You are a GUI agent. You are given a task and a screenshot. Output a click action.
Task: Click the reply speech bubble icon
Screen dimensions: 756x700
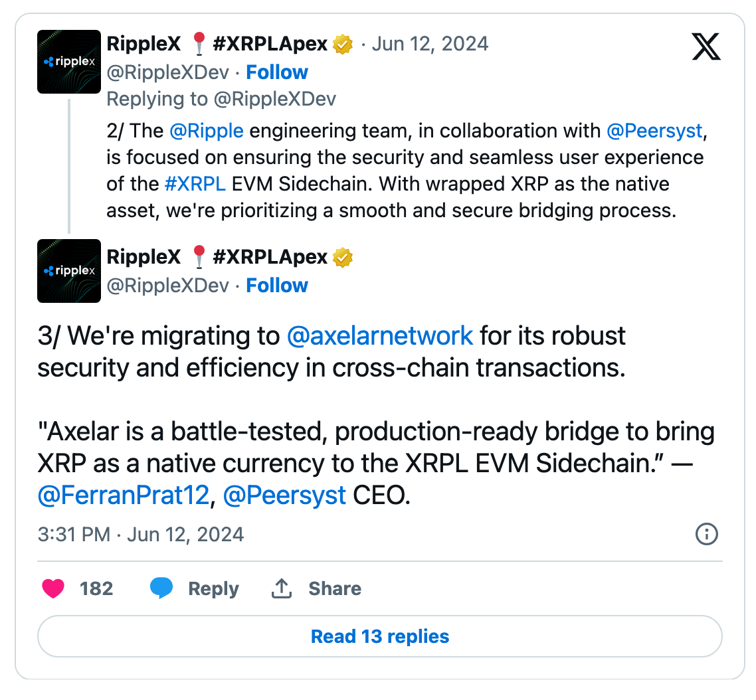(x=161, y=588)
